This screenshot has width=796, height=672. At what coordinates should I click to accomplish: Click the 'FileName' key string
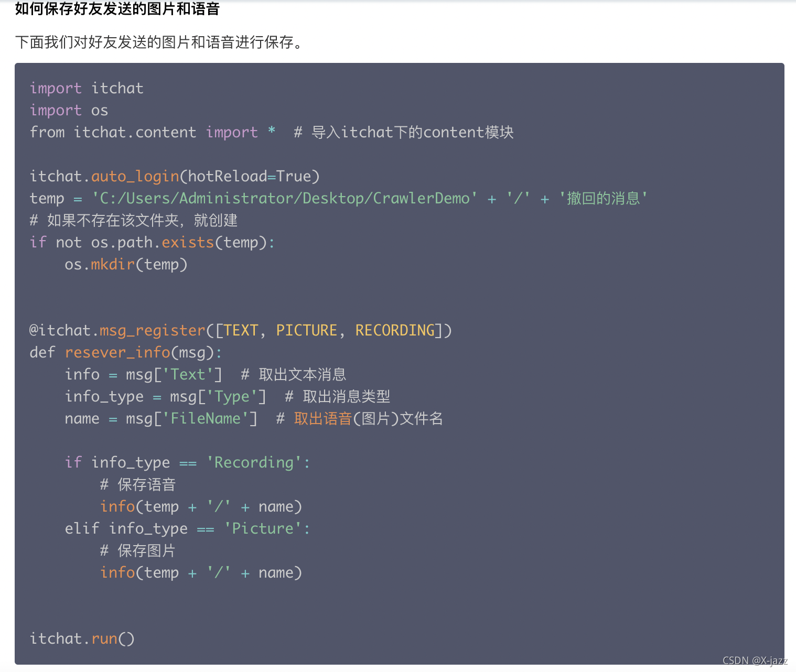pyautogui.click(x=206, y=418)
